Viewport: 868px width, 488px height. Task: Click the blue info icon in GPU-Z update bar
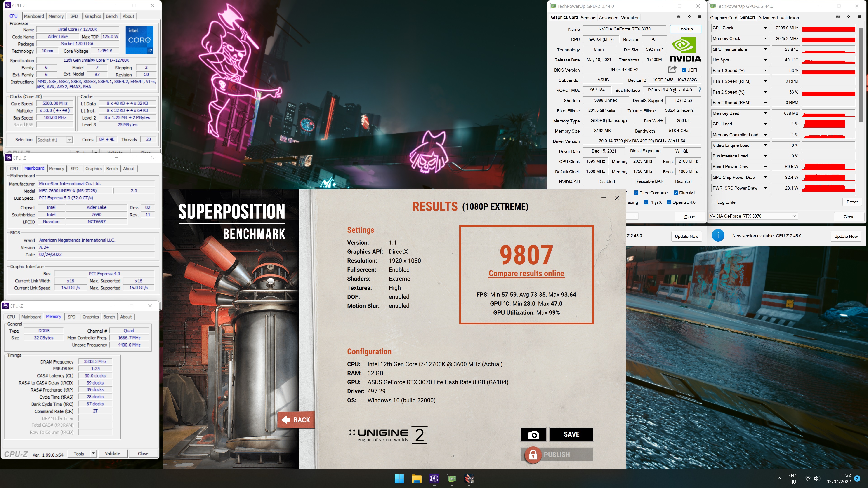718,235
